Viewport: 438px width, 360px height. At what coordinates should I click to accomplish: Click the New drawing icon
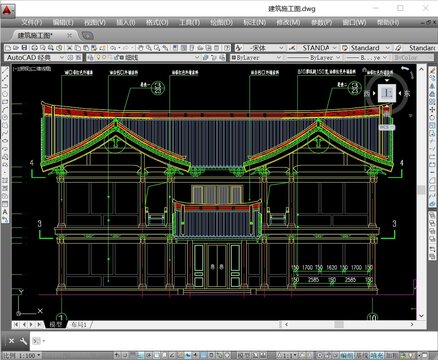8,48
